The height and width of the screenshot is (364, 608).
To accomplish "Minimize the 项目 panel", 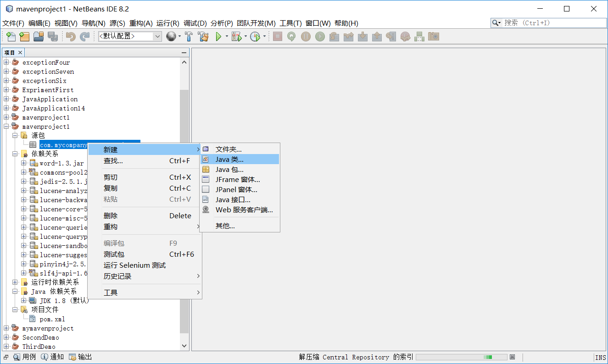I will (184, 53).
